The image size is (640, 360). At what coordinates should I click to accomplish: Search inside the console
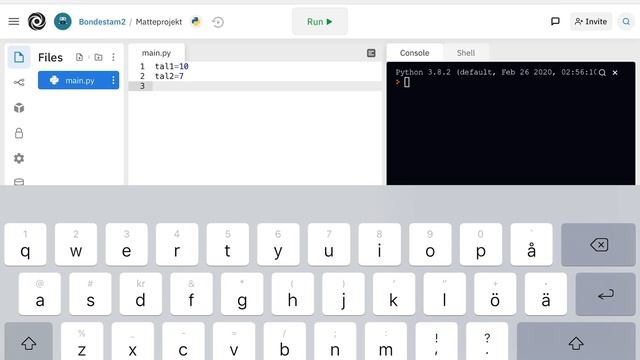602,73
